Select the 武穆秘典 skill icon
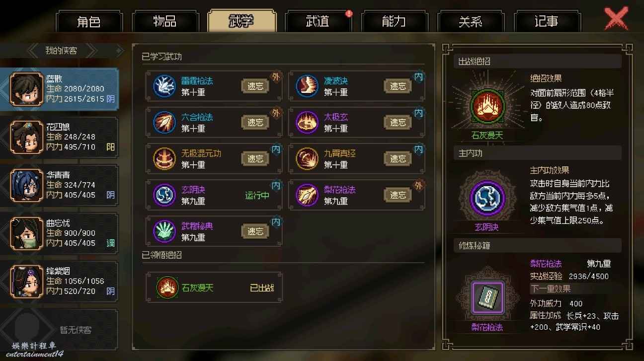This screenshot has height=361, width=644. coord(162,231)
